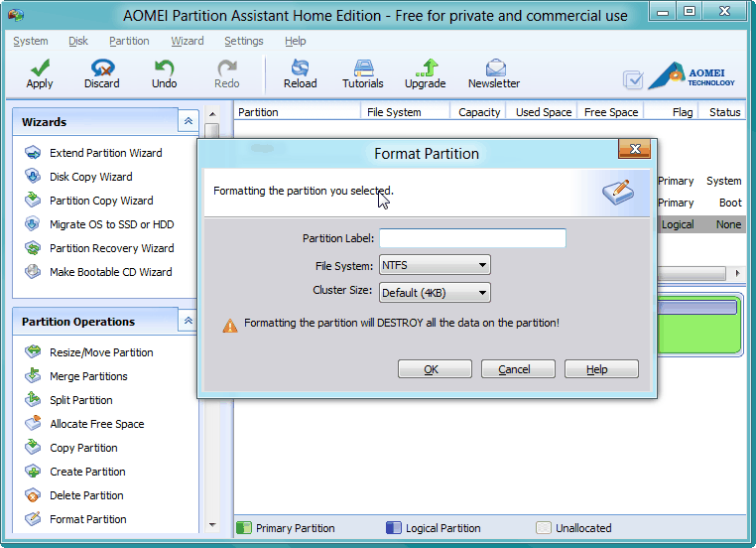Viewport: 756px width, 548px height.
Task: Click the Logical Partition legend swatch
Action: [x=394, y=528]
